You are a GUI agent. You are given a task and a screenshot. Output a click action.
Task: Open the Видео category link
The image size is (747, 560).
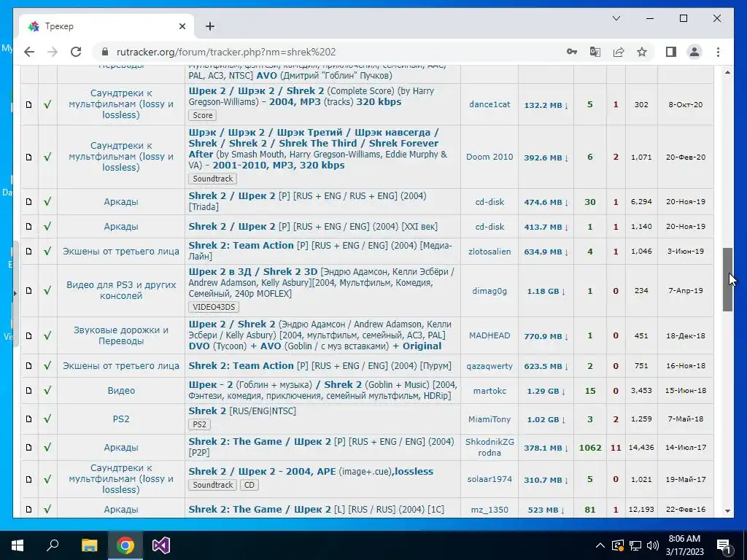click(x=121, y=391)
